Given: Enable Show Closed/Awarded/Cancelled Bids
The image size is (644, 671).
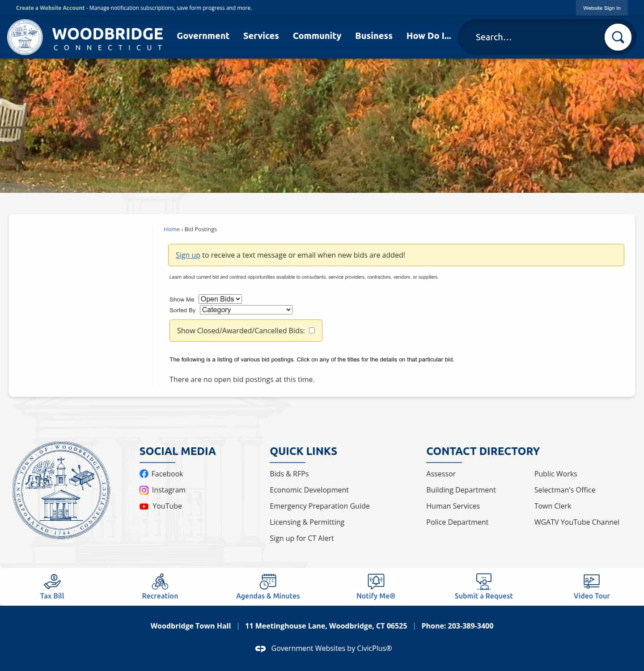Looking at the screenshot, I should [312, 330].
